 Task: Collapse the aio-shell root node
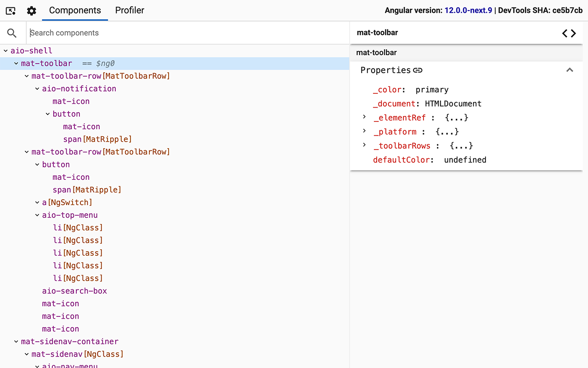[6, 51]
